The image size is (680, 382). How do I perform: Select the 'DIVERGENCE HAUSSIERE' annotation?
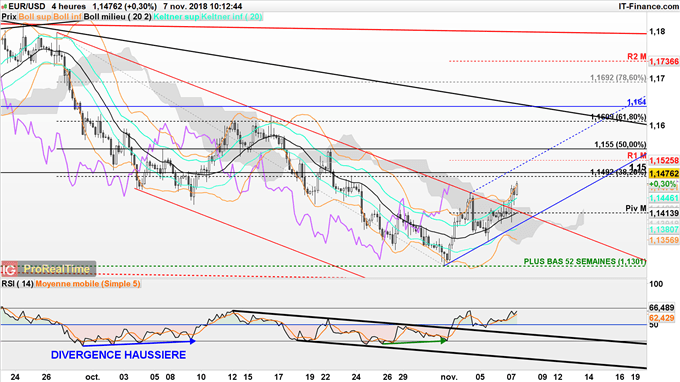click(x=118, y=355)
